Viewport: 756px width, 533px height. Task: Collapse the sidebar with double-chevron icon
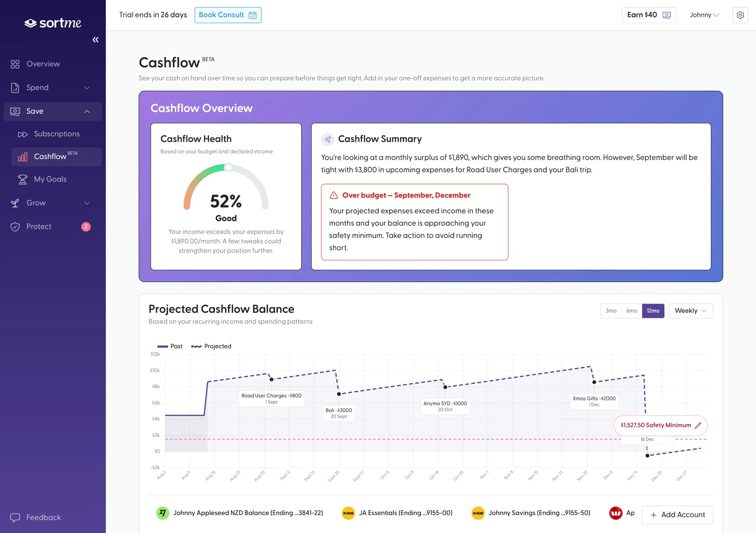(96, 40)
